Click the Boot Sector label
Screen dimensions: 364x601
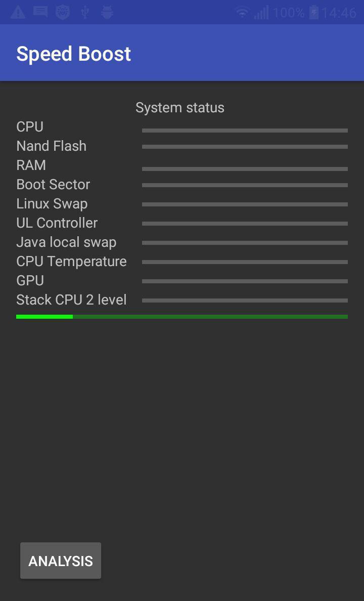(x=53, y=184)
